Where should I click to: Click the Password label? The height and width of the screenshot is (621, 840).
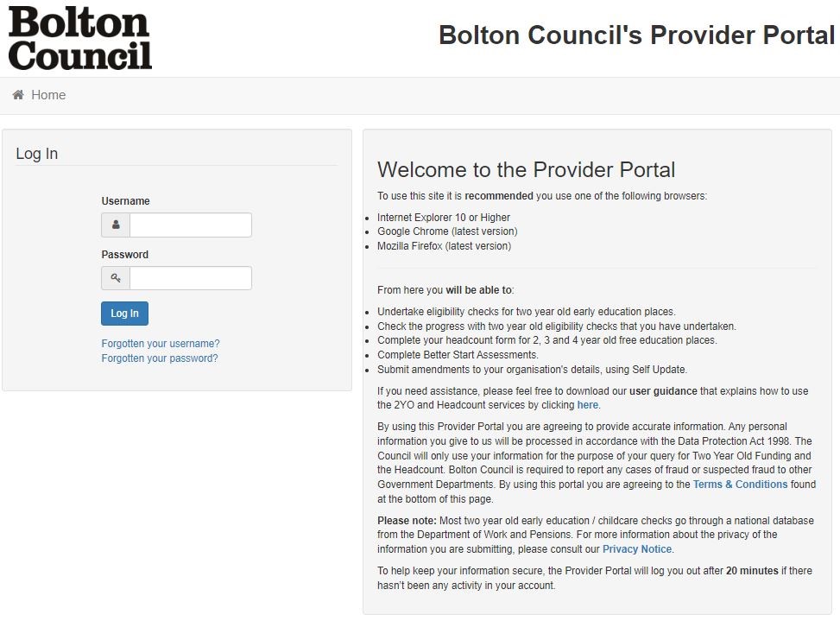pos(125,255)
